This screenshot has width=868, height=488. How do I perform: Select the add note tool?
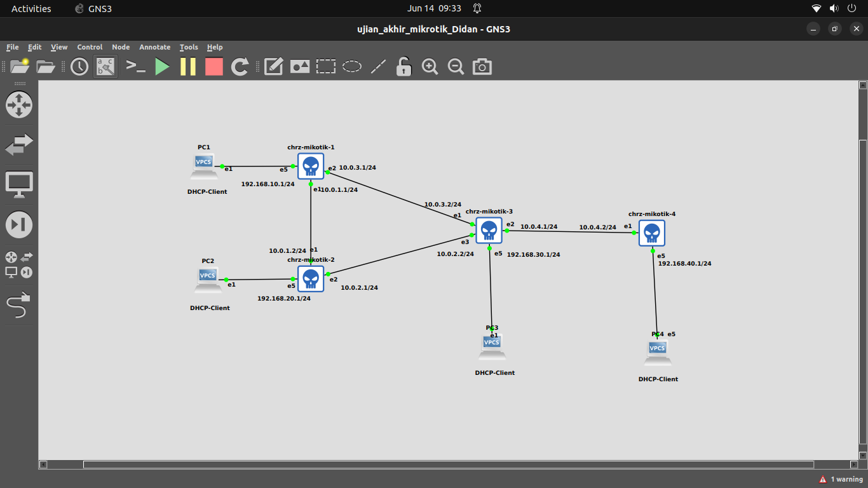[x=273, y=66]
